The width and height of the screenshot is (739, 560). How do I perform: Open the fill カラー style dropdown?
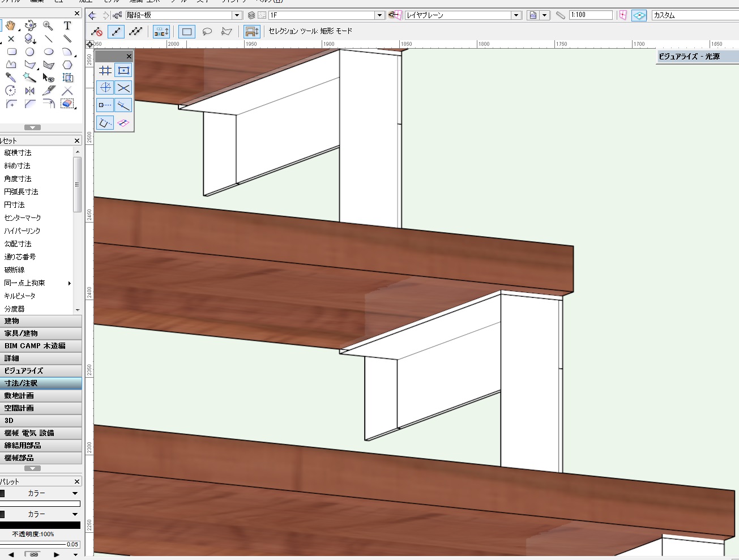pos(75,493)
